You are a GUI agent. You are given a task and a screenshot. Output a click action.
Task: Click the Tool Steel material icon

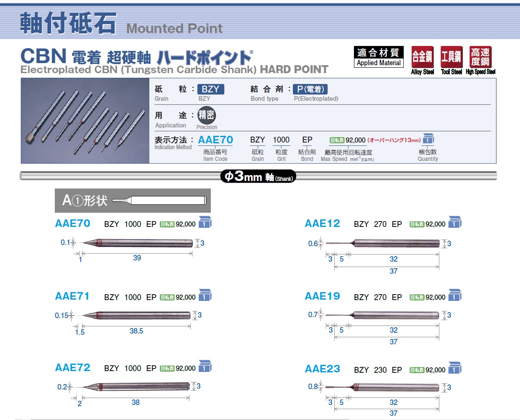tap(451, 57)
